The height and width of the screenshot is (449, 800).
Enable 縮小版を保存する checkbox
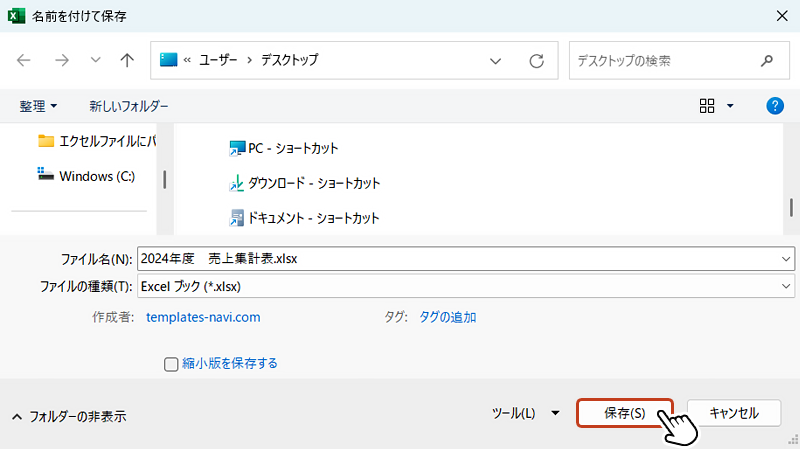point(171,364)
